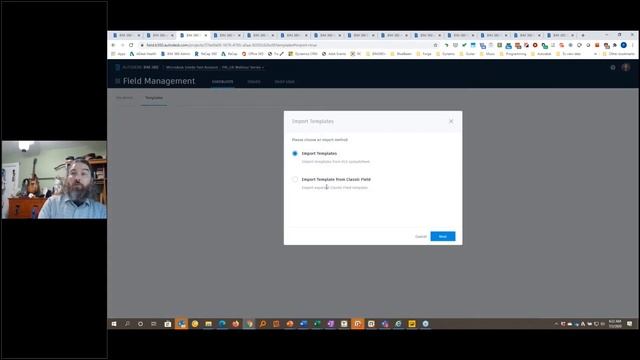This screenshot has width=640, height=360.
Task: Switch to the Daily Logs tab
Action: coord(284,82)
